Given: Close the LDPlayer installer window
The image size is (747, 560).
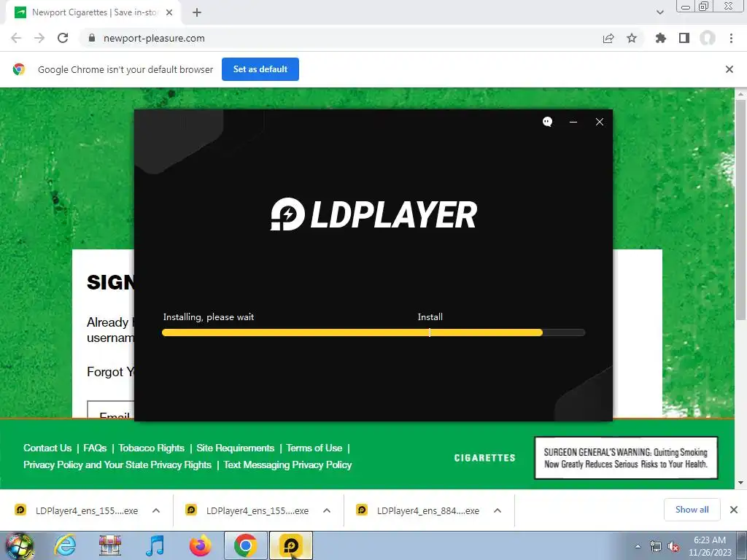Looking at the screenshot, I should pos(600,122).
